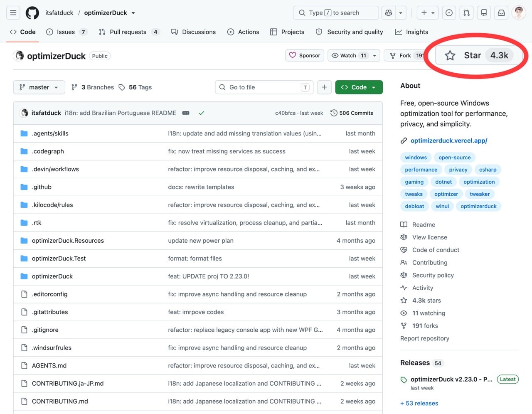532x414 pixels.
Task: Expand commit message ellipsis icon
Action: click(x=186, y=113)
